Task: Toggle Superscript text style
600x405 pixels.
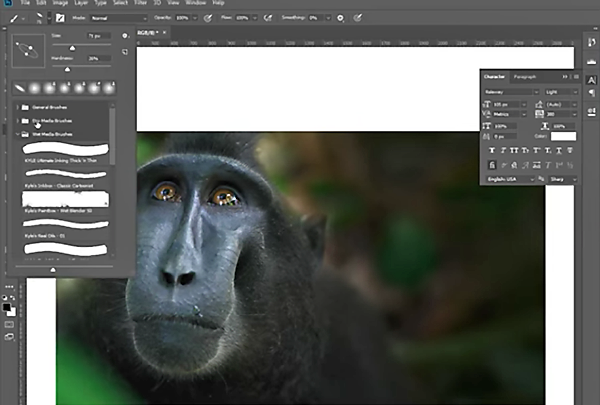Action: [536, 150]
